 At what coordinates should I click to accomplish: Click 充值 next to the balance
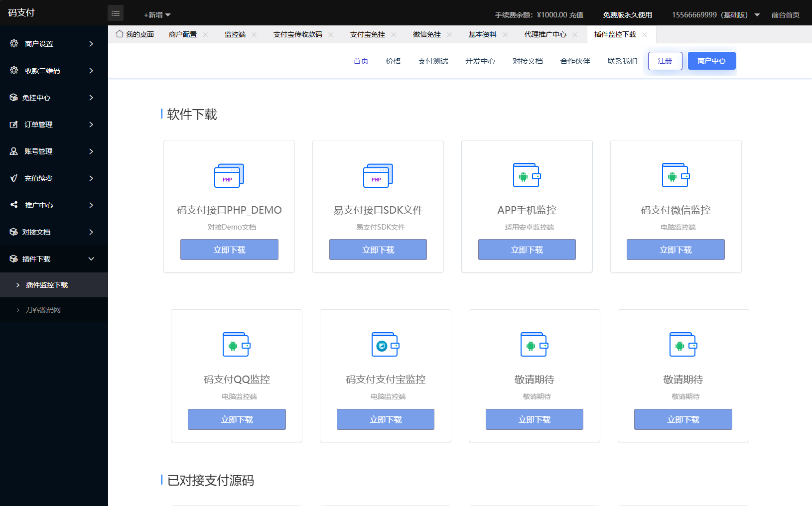pyautogui.click(x=576, y=14)
